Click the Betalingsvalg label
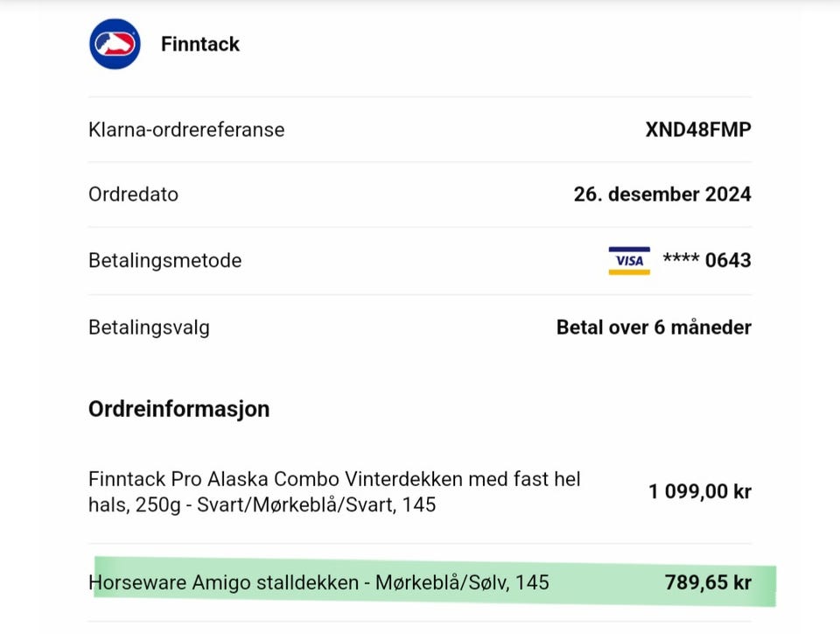840x634 pixels. [149, 328]
